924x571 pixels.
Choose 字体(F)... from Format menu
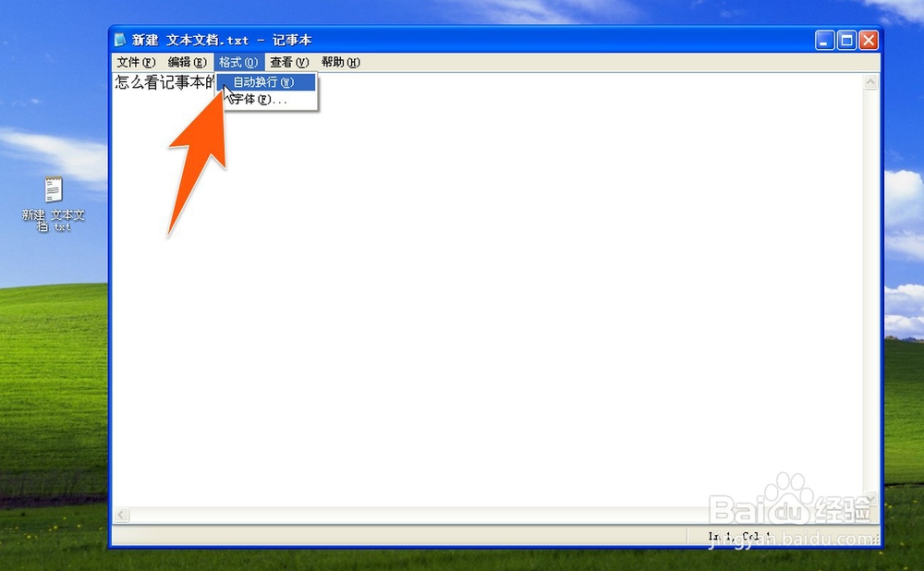[266, 100]
